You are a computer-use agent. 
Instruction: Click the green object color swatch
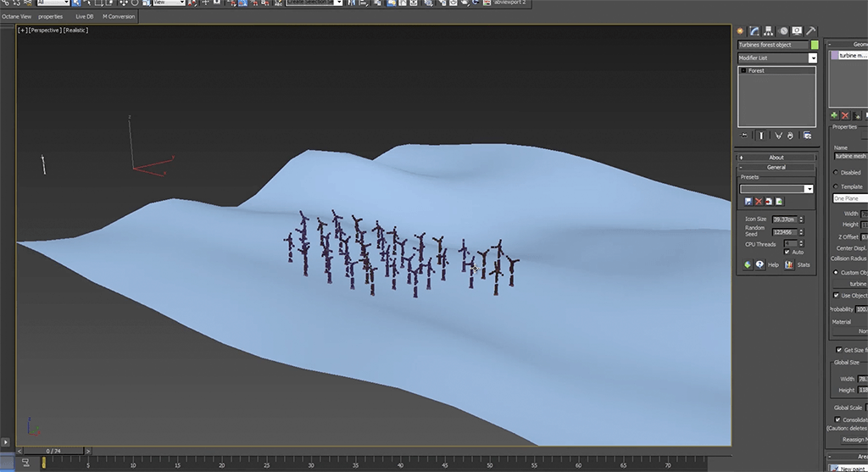pos(815,45)
